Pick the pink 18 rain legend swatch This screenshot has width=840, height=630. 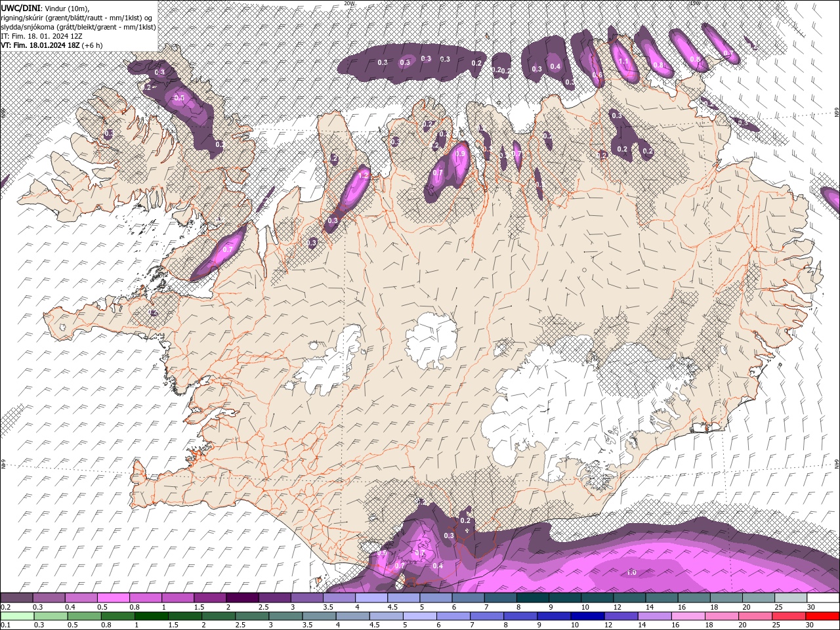point(721,616)
